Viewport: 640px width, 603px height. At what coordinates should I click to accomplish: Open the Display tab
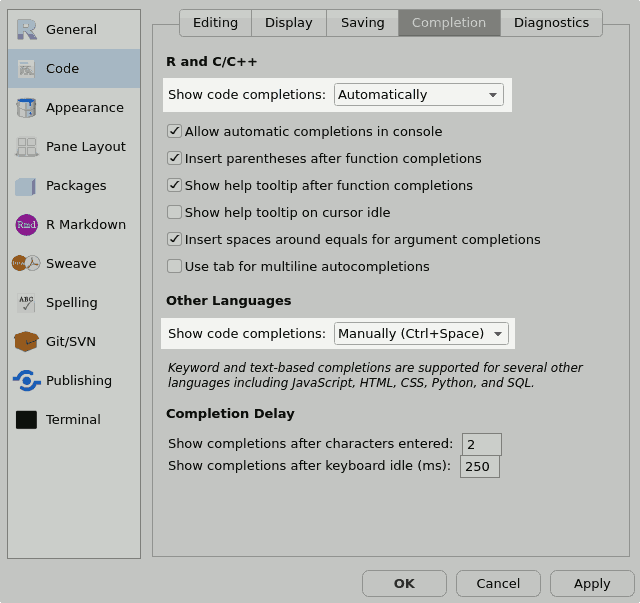point(289,23)
